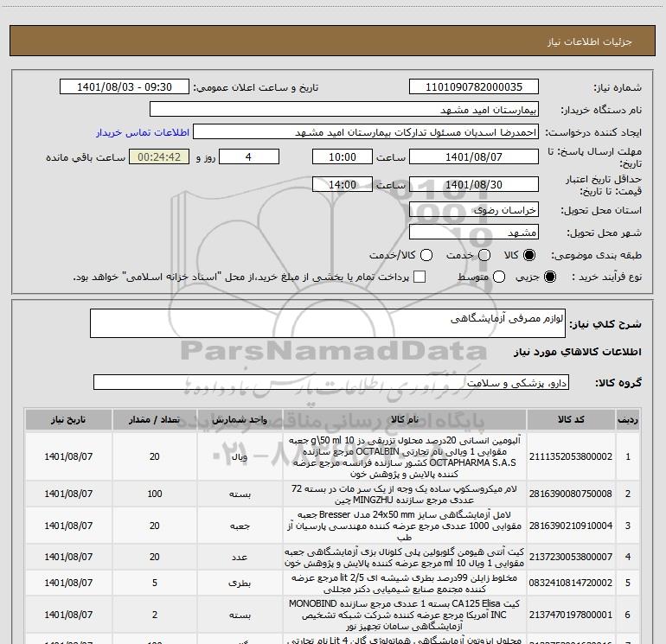Click the نام کالا column header

coord(405,420)
